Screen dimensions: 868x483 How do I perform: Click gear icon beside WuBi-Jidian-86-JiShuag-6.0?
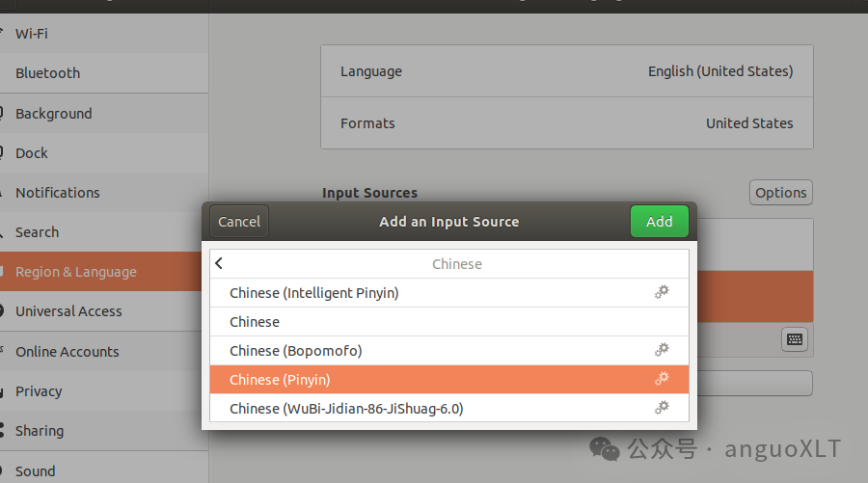tap(662, 409)
